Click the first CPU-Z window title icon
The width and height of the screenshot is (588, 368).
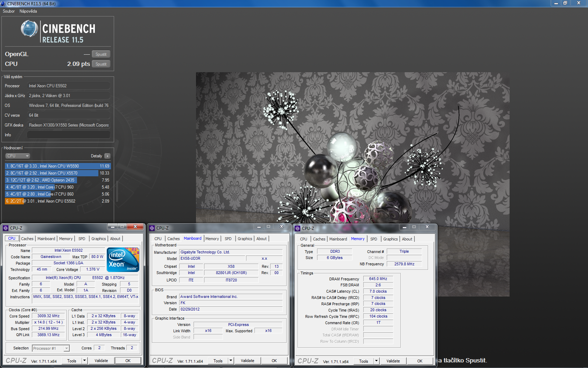(6, 228)
